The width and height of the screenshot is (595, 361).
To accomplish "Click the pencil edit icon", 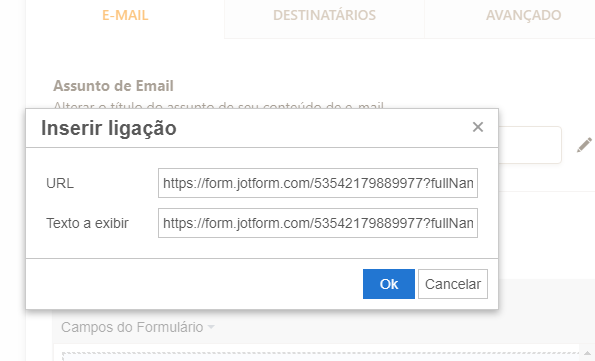I will point(584,145).
